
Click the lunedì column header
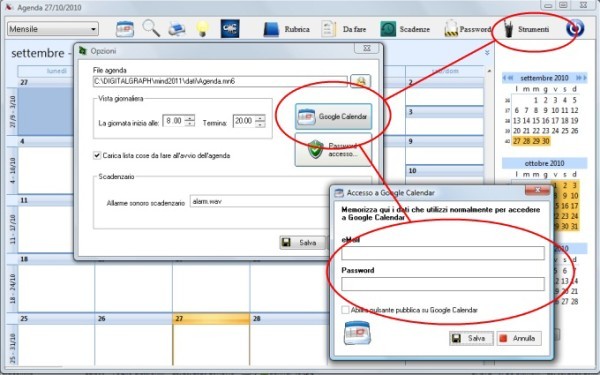[56, 71]
